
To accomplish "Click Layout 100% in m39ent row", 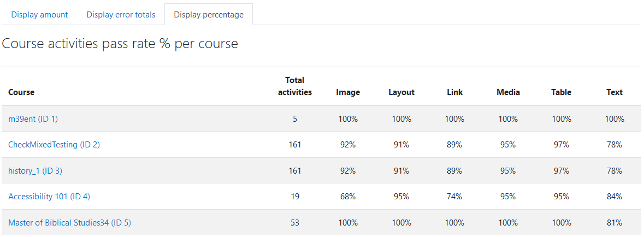I will [401, 119].
